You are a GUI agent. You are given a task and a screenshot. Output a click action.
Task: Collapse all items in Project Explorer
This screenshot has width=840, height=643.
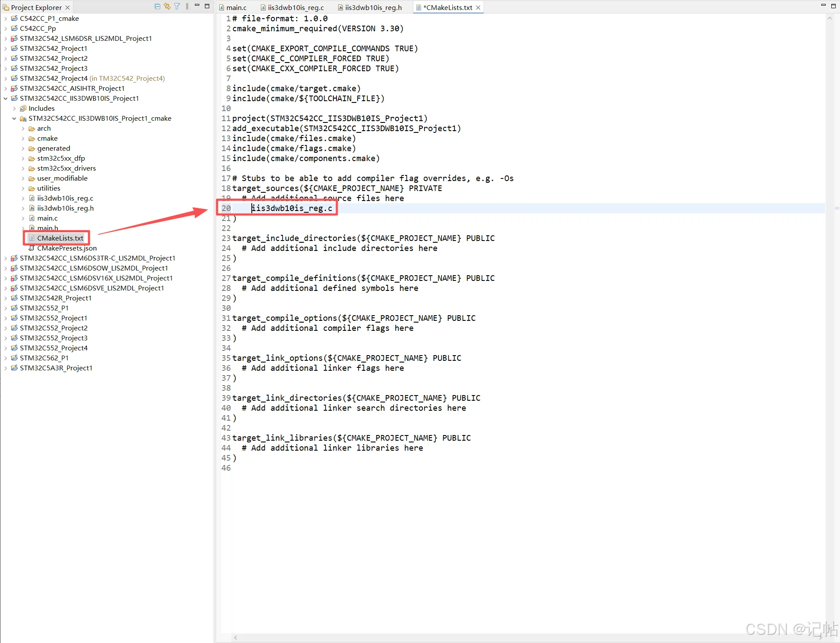[157, 7]
